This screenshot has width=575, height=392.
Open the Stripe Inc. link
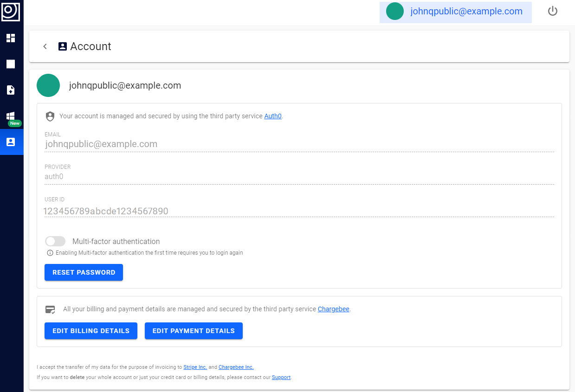(x=195, y=367)
